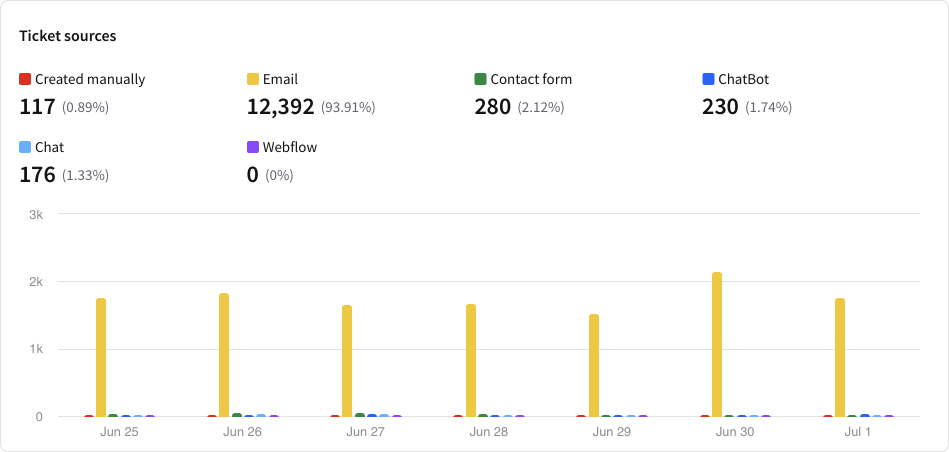Click the green Contact form legend swatch
The image size is (949, 452).
[481, 79]
